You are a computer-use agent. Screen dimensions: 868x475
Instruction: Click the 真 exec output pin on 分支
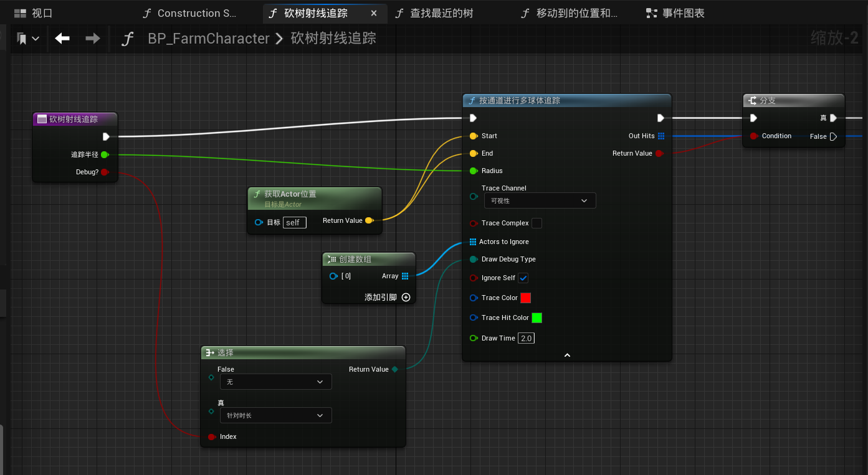[834, 118]
